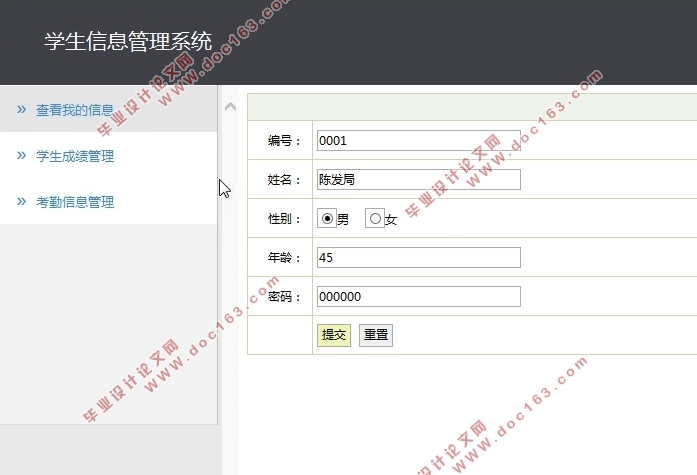The width and height of the screenshot is (697, 475).
Task: Click the 提交 submit button
Action: [x=334, y=335]
